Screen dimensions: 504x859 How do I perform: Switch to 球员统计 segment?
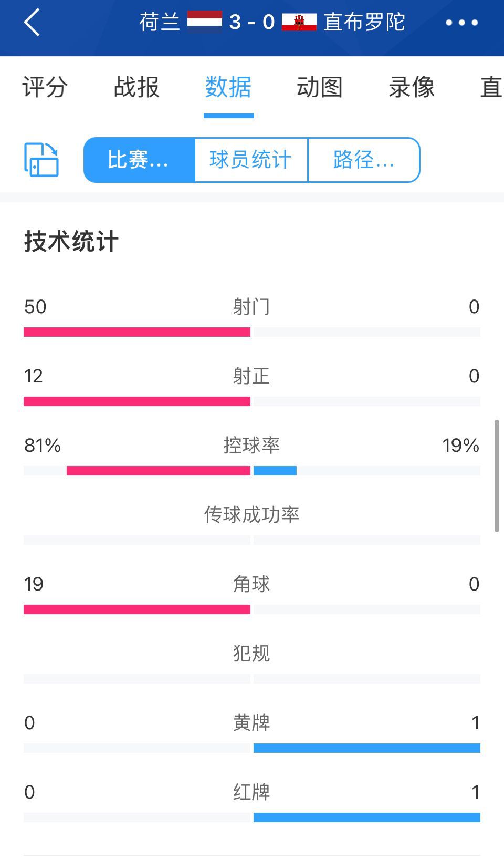coord(251,160)
